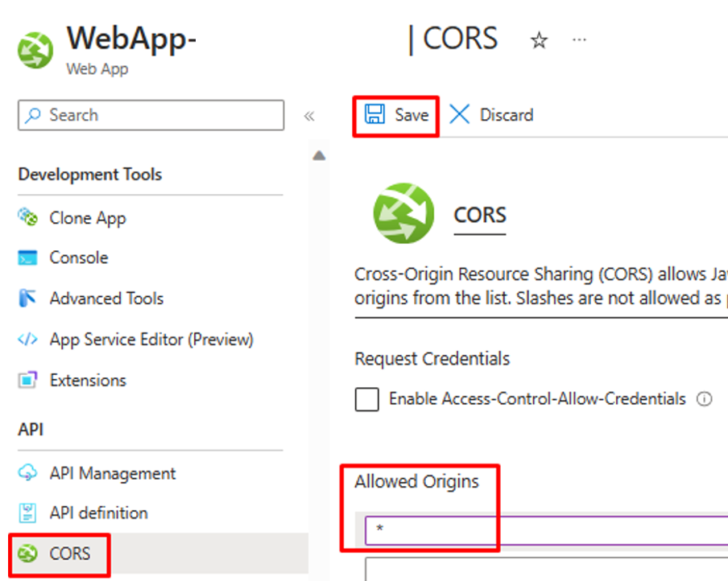Click the Extensions icon in sidebar

pyautogui.click(x=27, y=380)
